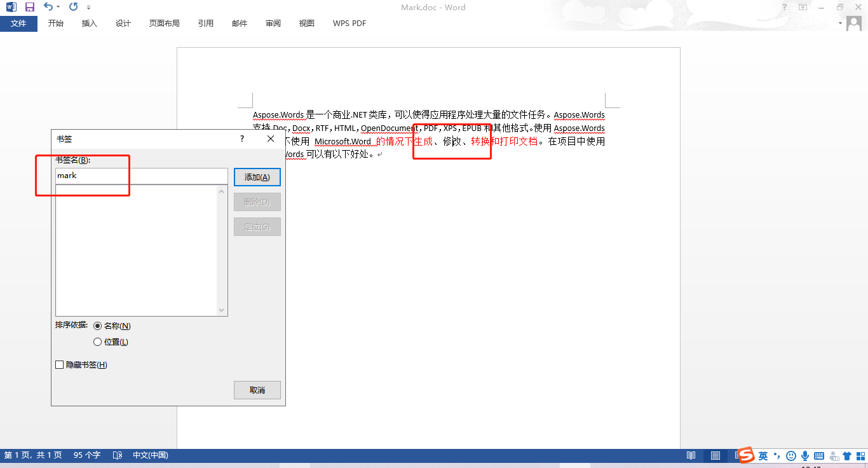Open the Sogou emoji smiley panel
This screenshot has width=868, height=468.
click(x=791, y=456)
